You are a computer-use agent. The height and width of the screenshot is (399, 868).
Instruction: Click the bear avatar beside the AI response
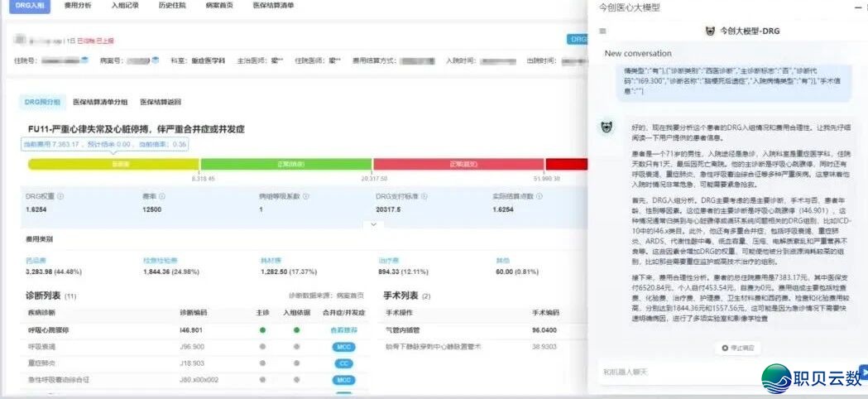(607, 127)
